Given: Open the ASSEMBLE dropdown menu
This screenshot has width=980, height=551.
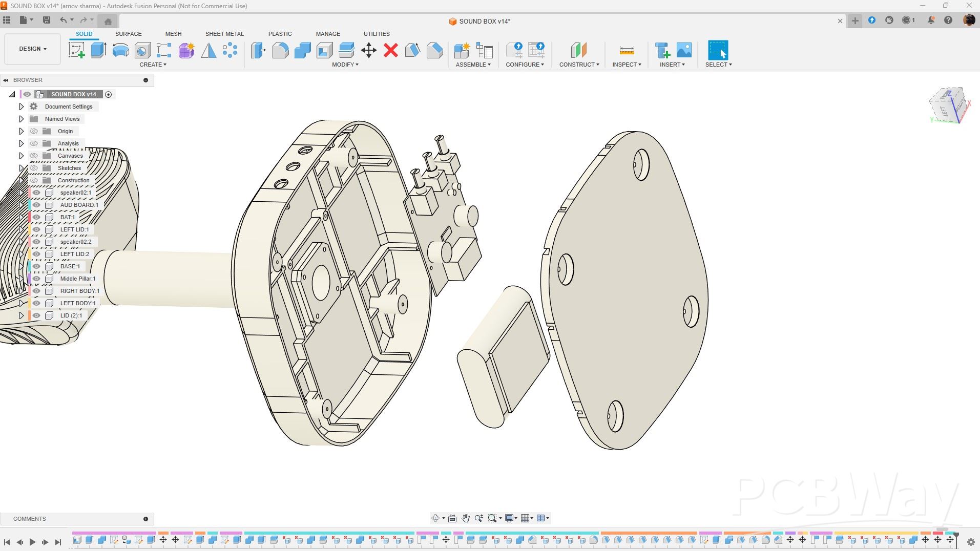Looking at the screenshot, I should (473, 65).
